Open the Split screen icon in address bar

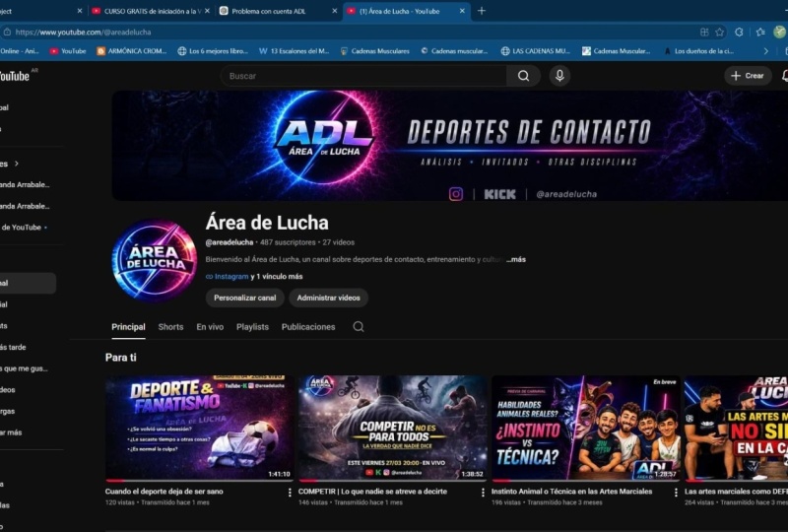(x=704, y=33)
